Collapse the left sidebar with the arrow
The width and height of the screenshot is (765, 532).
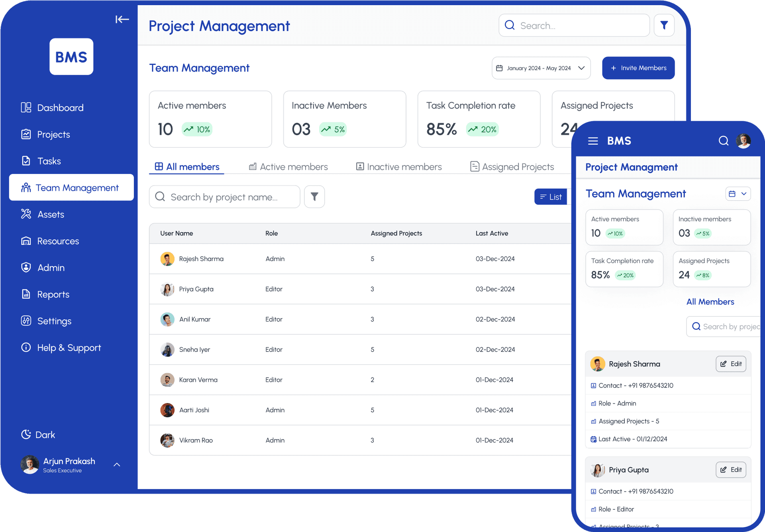tap(122, 19)
